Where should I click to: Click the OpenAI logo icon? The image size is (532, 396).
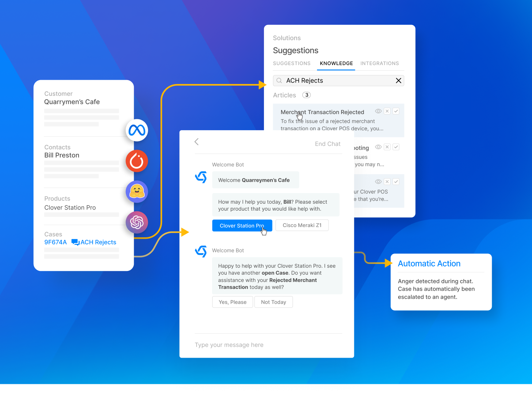point(137,222)
